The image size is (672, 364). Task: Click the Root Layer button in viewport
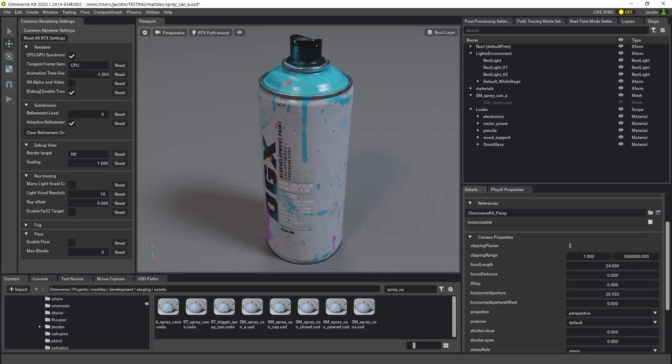(441, 33)
